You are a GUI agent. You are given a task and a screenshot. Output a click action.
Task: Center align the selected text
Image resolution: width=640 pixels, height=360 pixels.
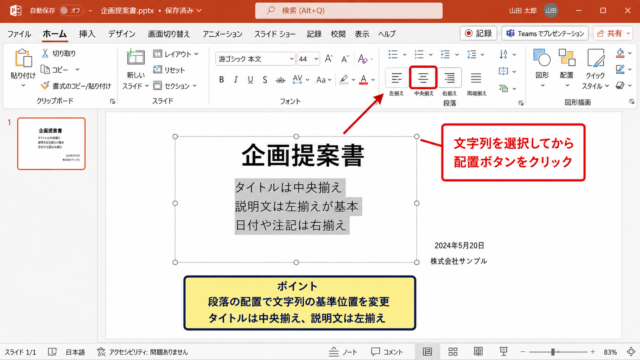pyautogui.click(x=423, y=78)
